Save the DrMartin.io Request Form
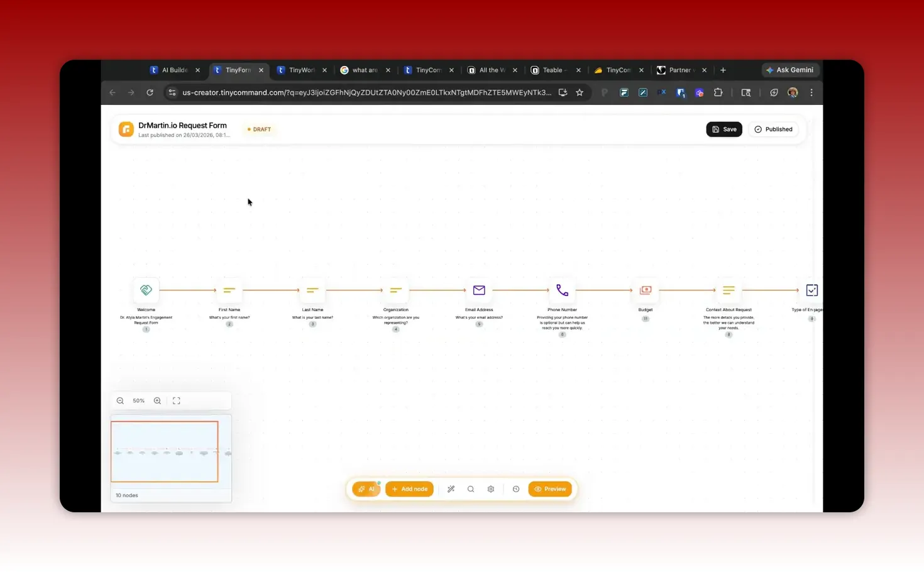 (723, 129)
